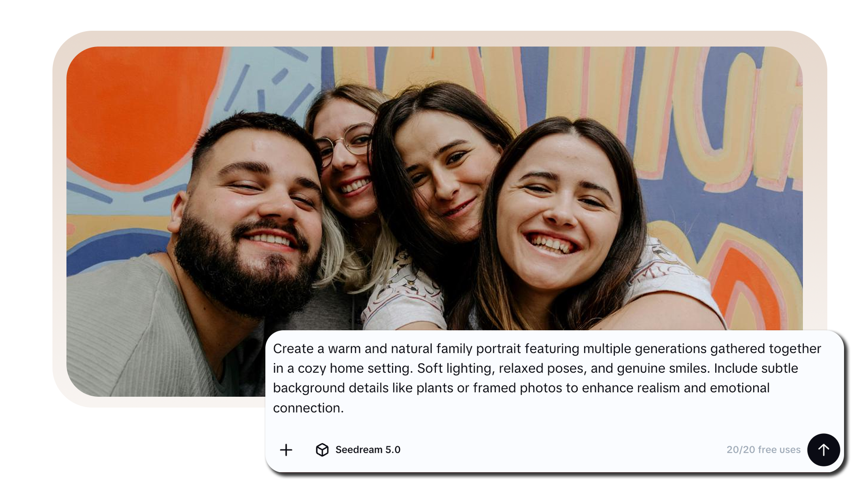868x488 pixels.
Task: Click the empty area below the prompt text
Action: click(542, 427)
